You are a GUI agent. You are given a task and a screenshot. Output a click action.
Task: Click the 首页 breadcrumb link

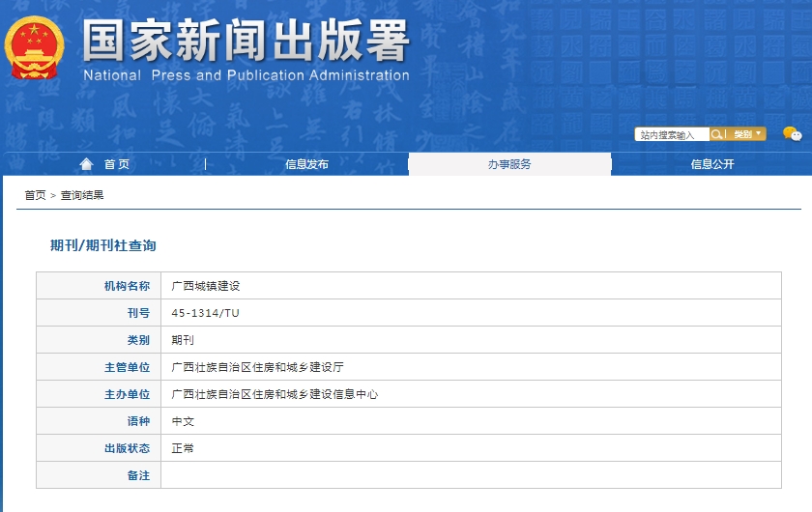point(35,195)
